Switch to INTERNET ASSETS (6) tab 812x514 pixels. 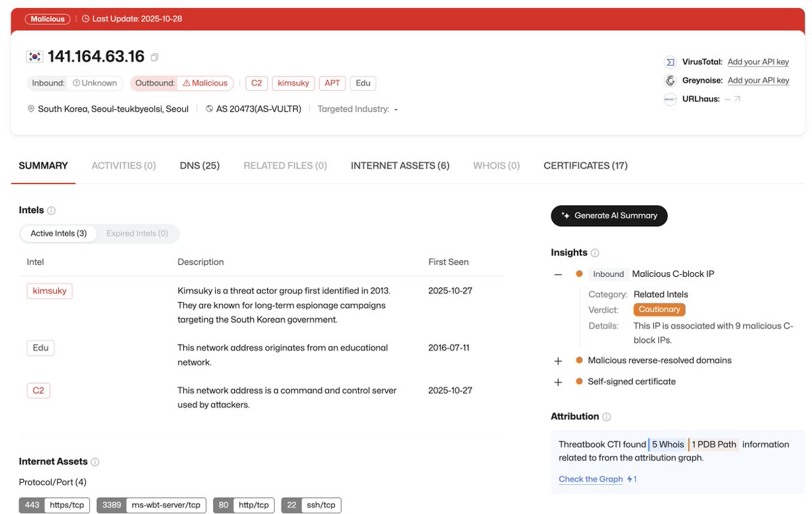click(x=400, y=165)
